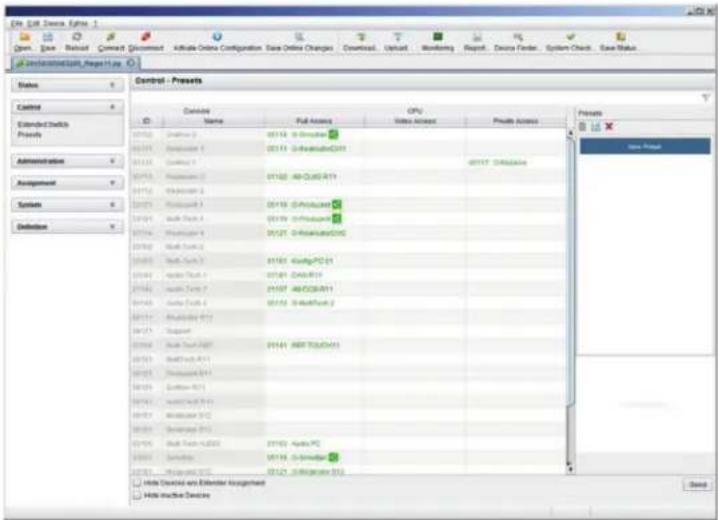Click the ConfigPC 01 full access cell
This screenshot has height=520, width=718.
click(314, 261)
